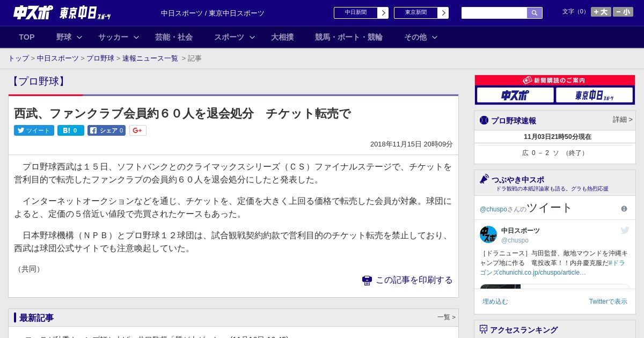This screenshot has height=338, width=644.
Task: Open プロ野球速報 heading link
Action: coord(514,121)
